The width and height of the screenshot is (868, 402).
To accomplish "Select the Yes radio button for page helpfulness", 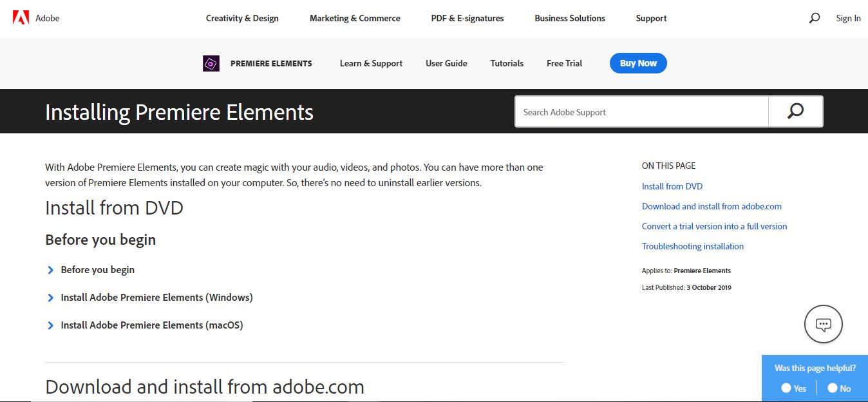I will (786, 388).
